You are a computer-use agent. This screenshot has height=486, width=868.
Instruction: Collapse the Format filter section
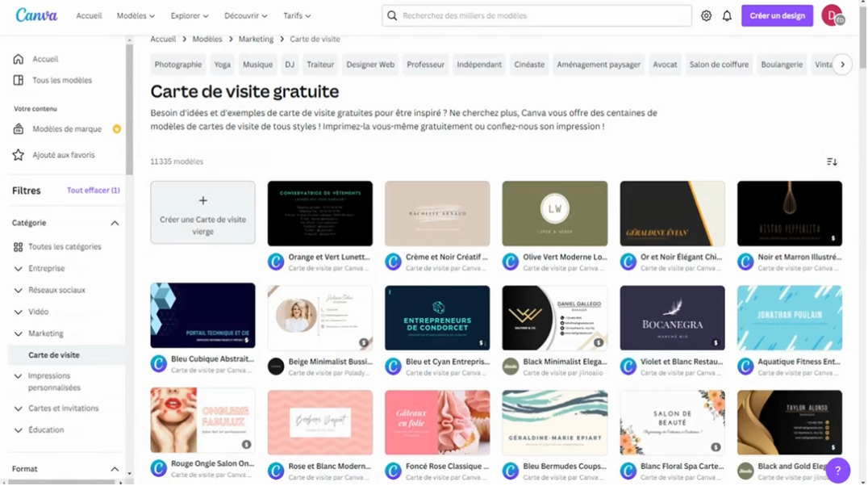click(115, 469)
